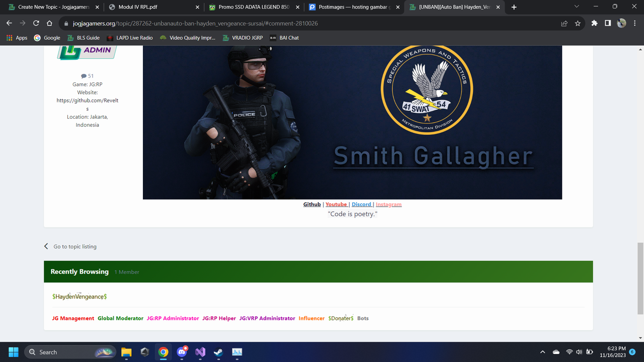Toggle the browser side panel
The image size is (644, 362).
pos(608,23)
